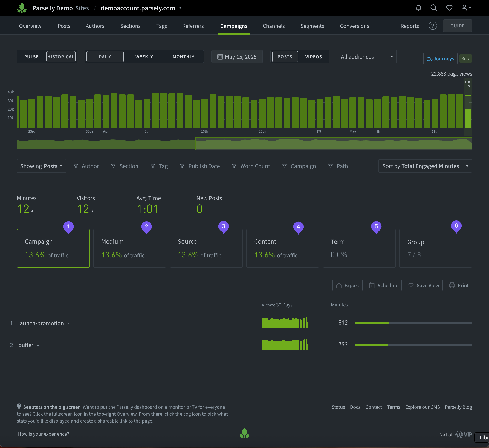
Task: Select the Source traffic card
Action: tap(206, 248)
